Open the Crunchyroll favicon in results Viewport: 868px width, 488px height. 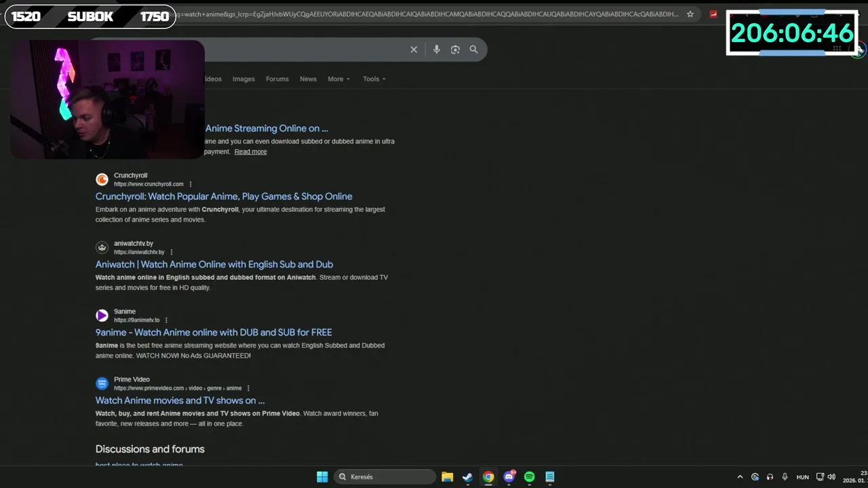pos(102,180)
